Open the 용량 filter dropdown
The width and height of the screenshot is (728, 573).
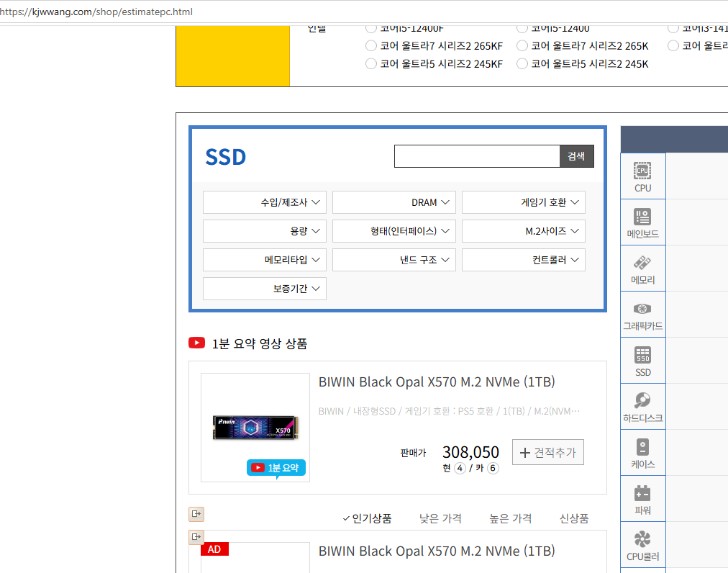pyautogui.click(x=265, y=231)
